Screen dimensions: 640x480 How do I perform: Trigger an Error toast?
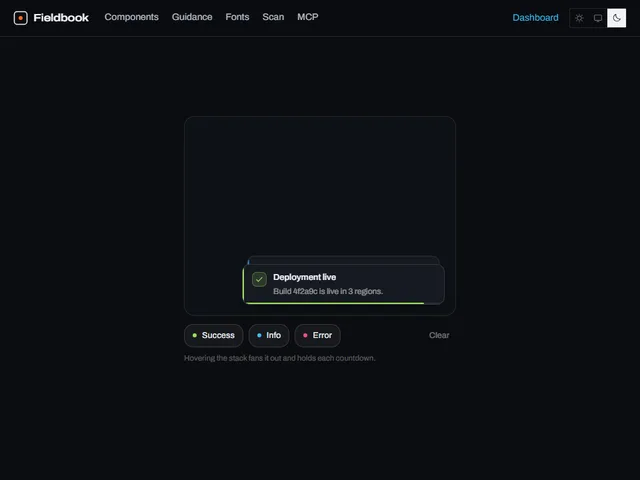point(318,336)
